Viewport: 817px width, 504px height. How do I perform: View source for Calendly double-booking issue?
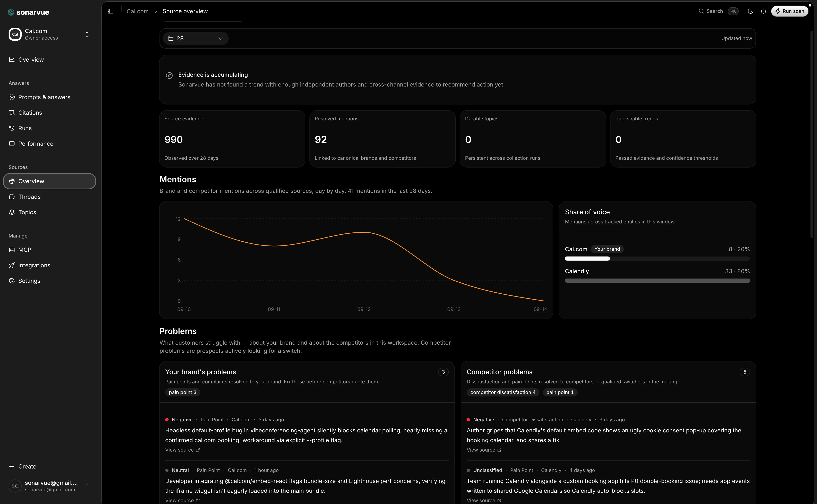(x=484, y=500)
